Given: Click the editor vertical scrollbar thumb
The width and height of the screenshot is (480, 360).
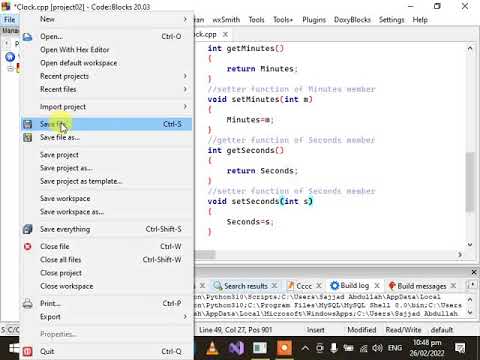Looking at the screenshot, I should pos(470,182).
